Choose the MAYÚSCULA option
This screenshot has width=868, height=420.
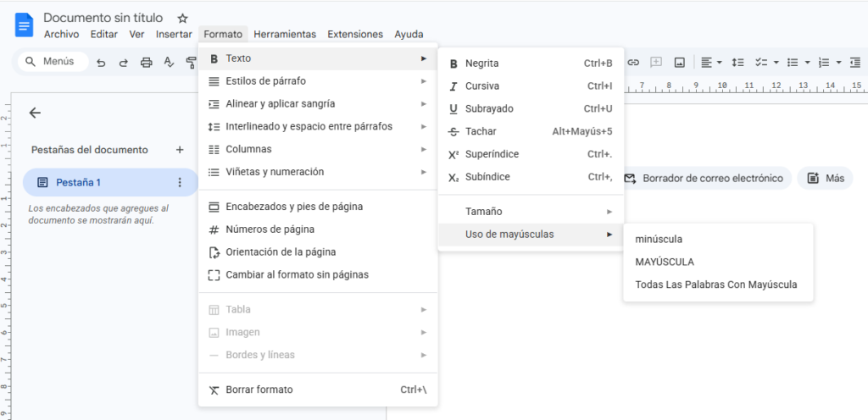[718, 262]
